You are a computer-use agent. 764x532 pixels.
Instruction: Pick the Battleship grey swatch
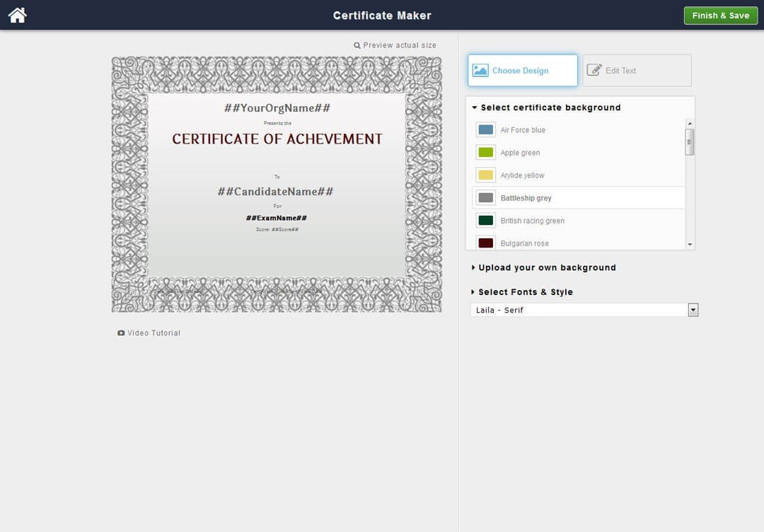pyautogui.click(x=486, y=198)
